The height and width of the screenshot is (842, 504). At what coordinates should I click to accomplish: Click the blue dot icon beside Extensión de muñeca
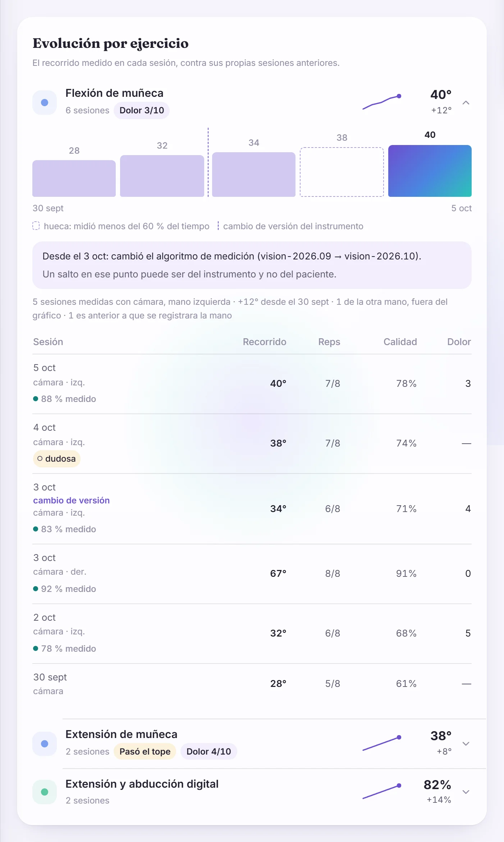click(45, 744)
